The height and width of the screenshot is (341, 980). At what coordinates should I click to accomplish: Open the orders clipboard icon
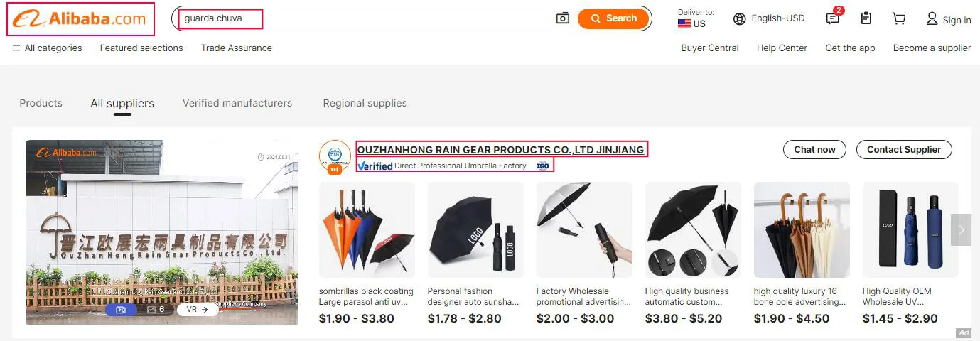[866, 18]
